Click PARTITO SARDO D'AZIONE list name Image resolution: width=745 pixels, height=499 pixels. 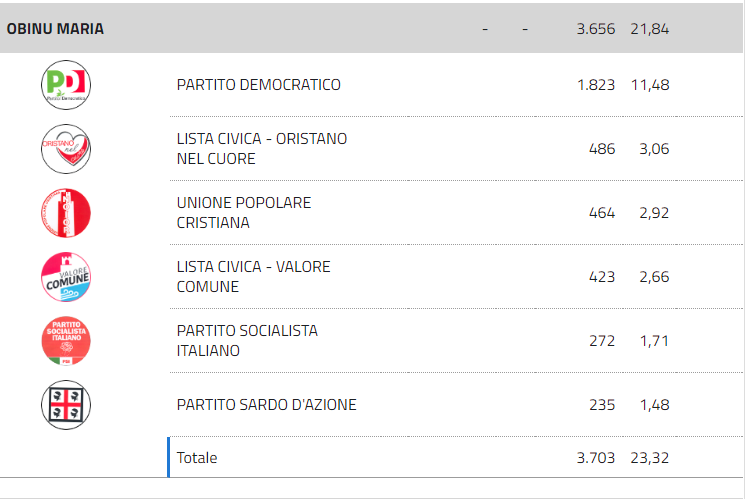267,404
